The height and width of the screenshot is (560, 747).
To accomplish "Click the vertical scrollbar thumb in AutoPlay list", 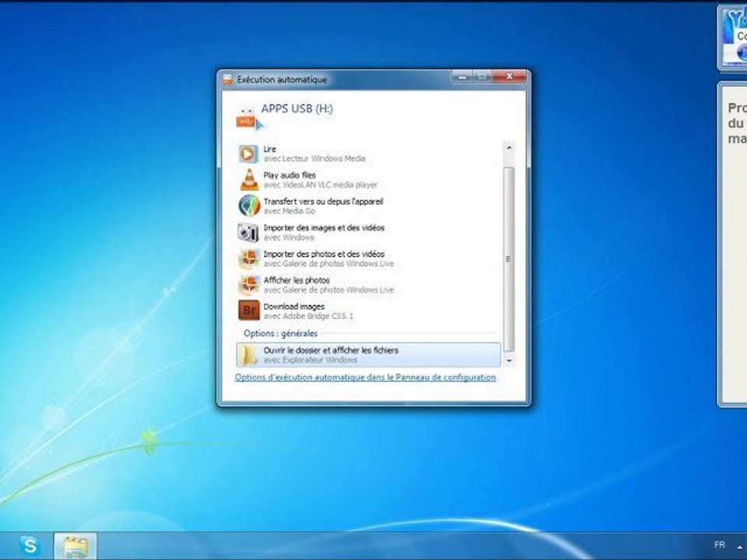I will tap(509, 259).
